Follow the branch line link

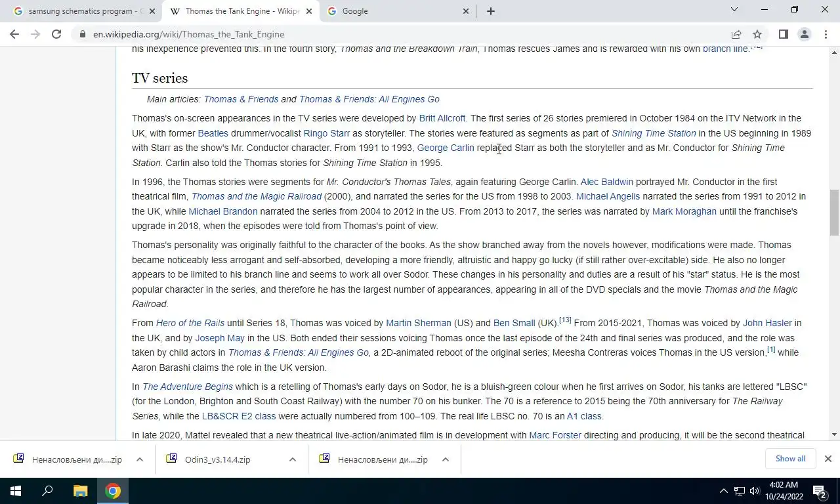coord(726,49)
